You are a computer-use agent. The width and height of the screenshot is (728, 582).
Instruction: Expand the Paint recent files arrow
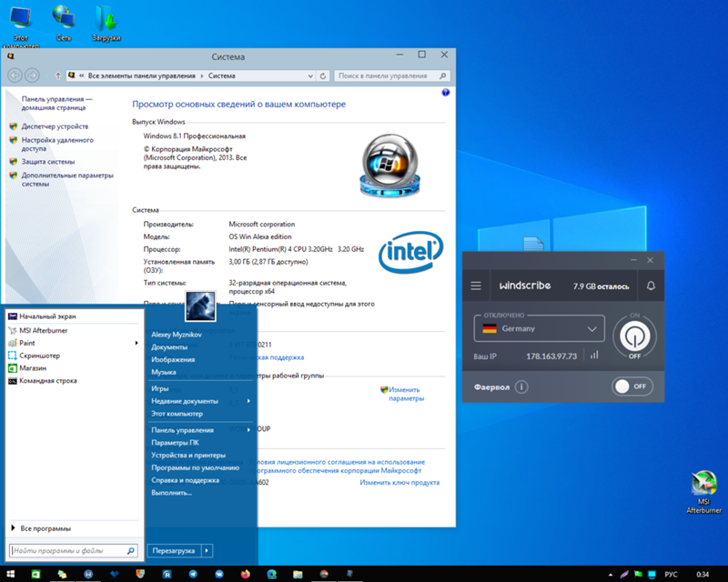(136, 343)
